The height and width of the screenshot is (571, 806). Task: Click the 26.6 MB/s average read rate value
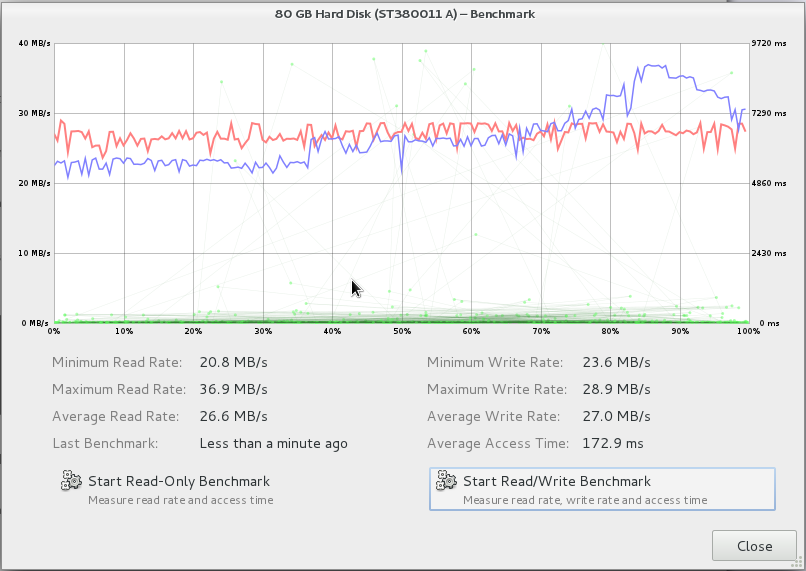pyautogui.click(x=233, y=416)
